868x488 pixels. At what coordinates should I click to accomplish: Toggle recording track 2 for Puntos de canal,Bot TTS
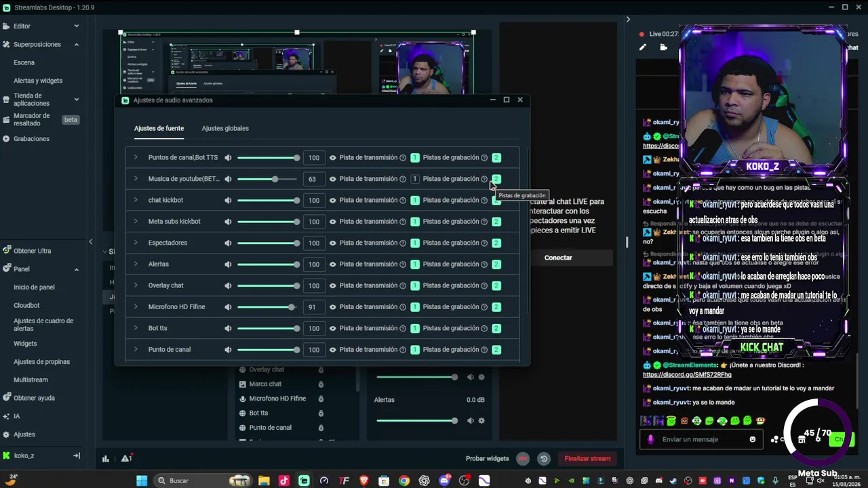pos(496,158)
